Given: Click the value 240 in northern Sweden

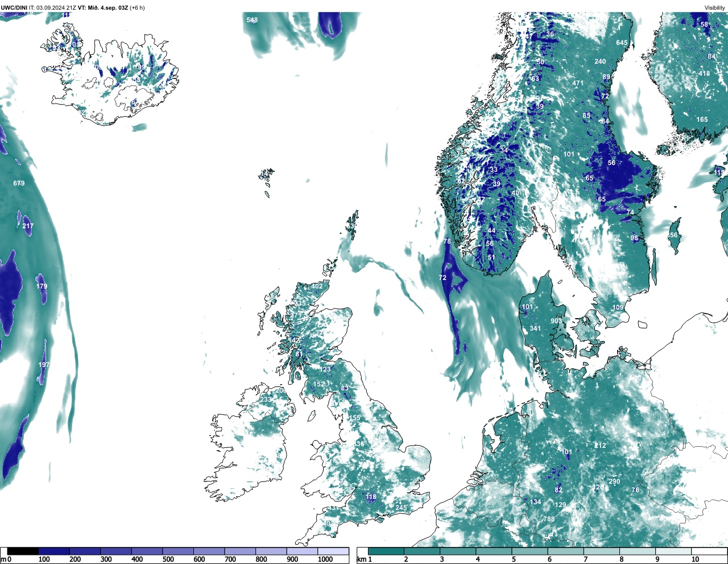Looking at the screenshot, I should pyautogui.click(x=600, y=61).
